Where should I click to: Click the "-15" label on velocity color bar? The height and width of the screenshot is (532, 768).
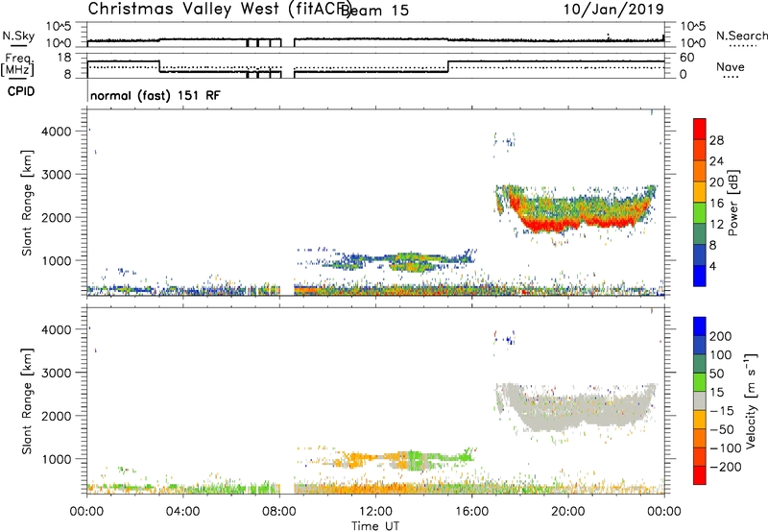722,411
